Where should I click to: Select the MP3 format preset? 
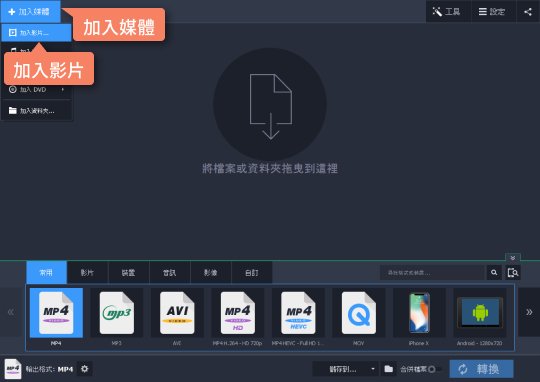[117, 317]
